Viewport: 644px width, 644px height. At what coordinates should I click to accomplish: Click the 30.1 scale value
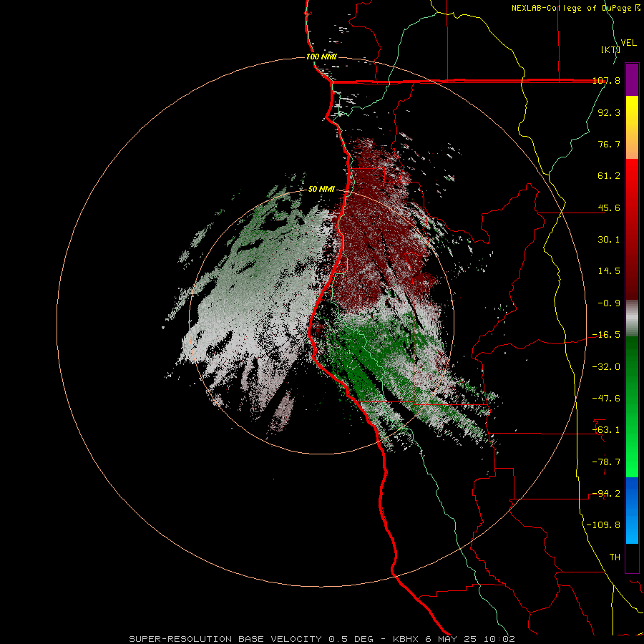[609, 240]
